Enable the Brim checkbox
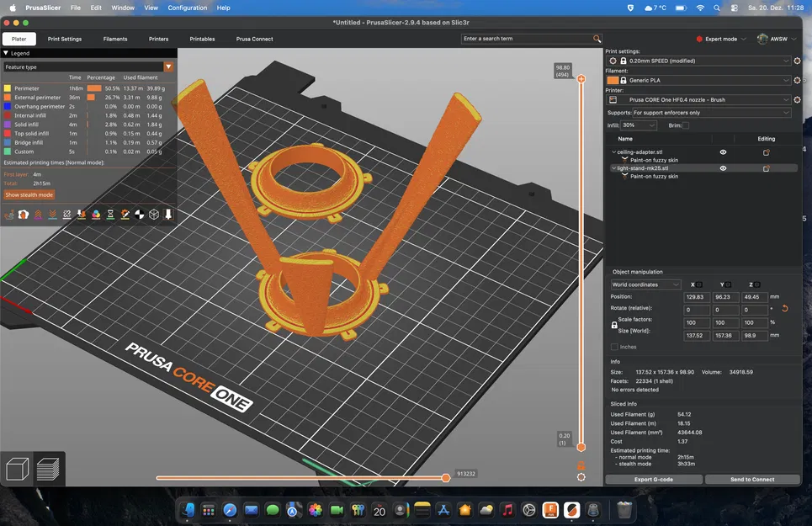Image resolution: width=812 pixels, height=526 pixels. pos(685,125)
